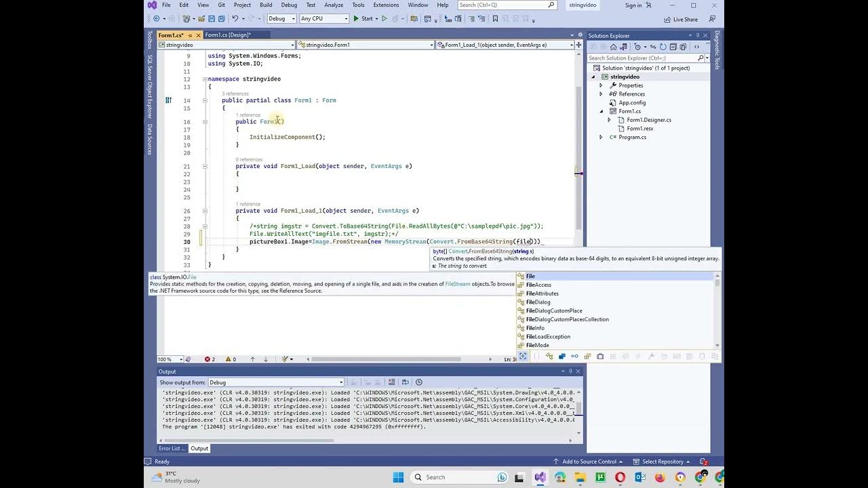Click the Sign in link
Screen dimensions: 868x488
[633, 5]
